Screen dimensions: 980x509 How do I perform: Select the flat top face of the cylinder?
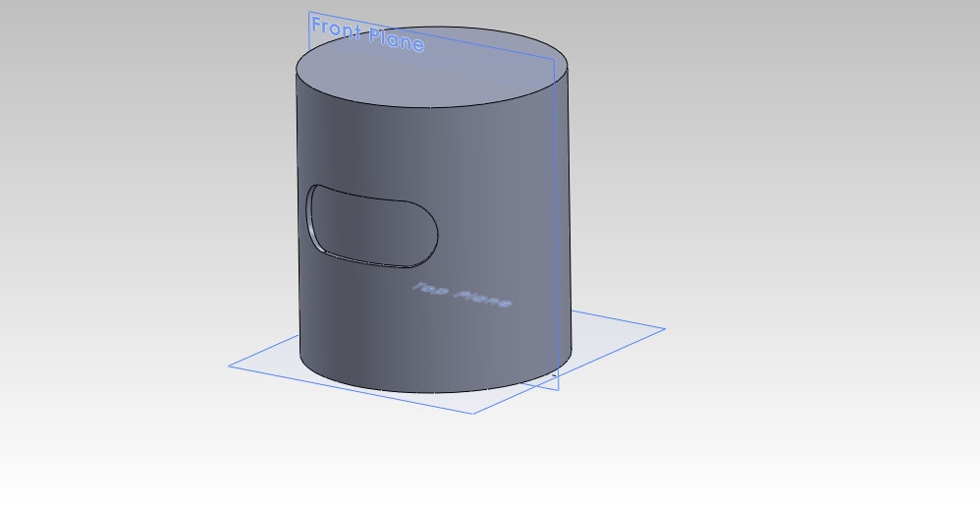coord(432,67)
